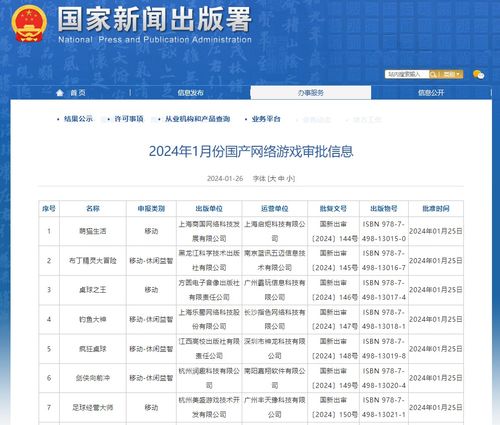Click the 申报类别 column header
Viewport: 500px width, 425px height.
pyautogui.click(x=151, y=209)
